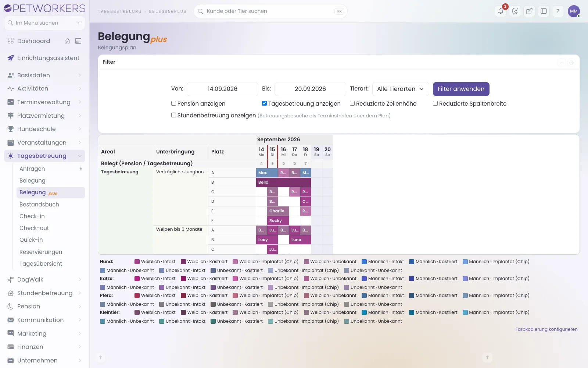Click Filter anwenden button
The width and height of the screenshot is (588, 368).
point(461,89)
